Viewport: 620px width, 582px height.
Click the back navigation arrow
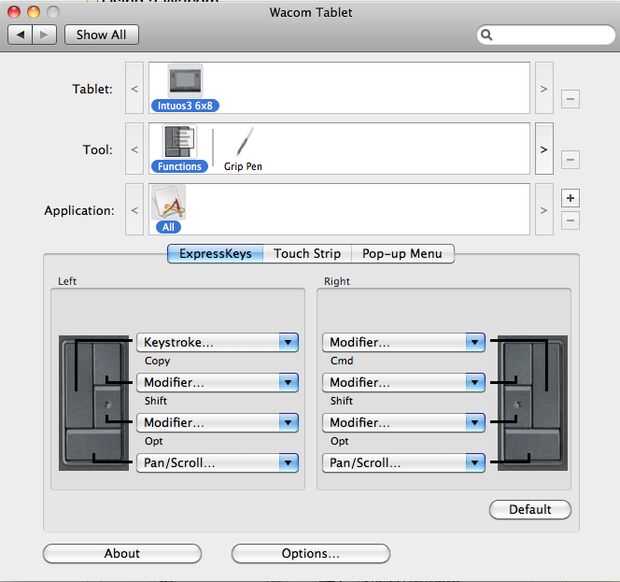click(20, 35)
